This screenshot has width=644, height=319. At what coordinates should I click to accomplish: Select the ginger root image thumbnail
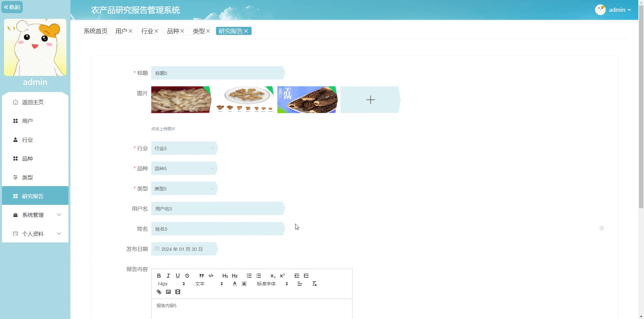coord(181,100)
